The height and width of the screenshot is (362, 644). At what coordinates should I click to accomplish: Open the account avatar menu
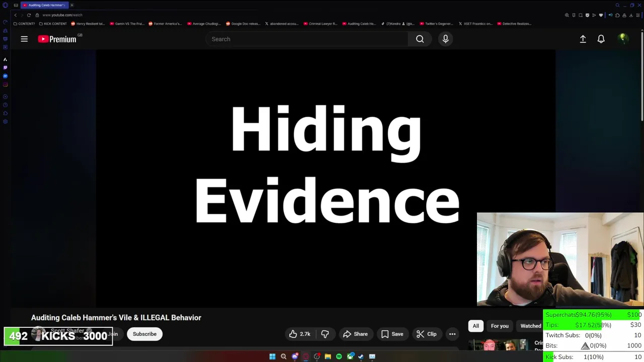[x=623, y=39]
